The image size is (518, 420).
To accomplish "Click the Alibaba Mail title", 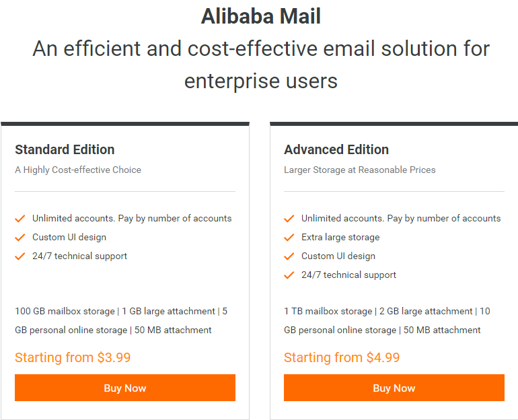I will (261, 16).
